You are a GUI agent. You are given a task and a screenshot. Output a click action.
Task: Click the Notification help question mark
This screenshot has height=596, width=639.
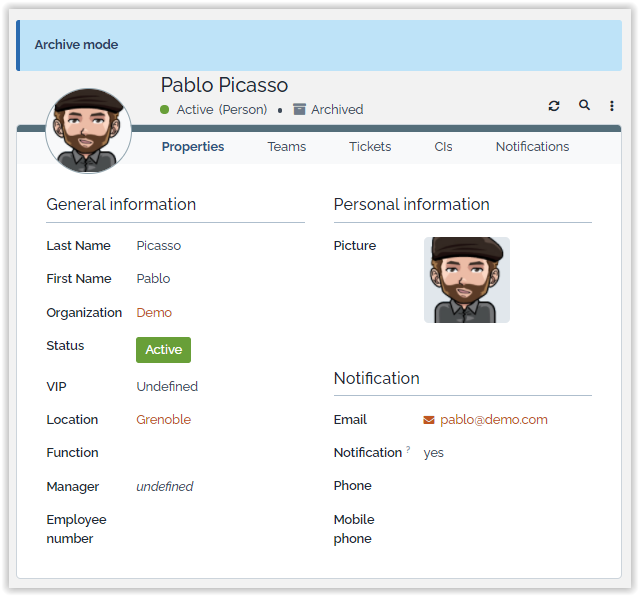coord(408,450)
